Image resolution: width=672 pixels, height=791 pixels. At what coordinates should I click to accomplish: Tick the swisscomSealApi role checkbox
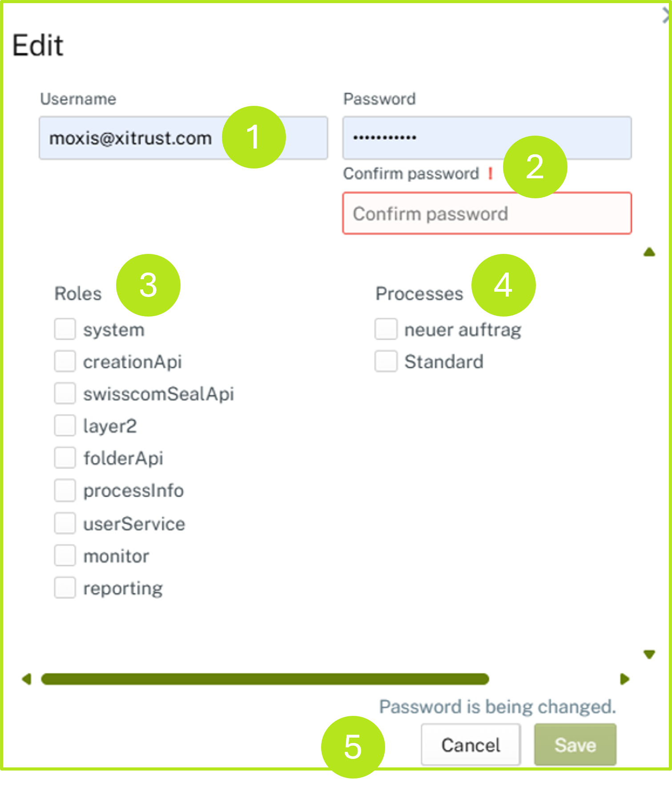tap(65, 393)
